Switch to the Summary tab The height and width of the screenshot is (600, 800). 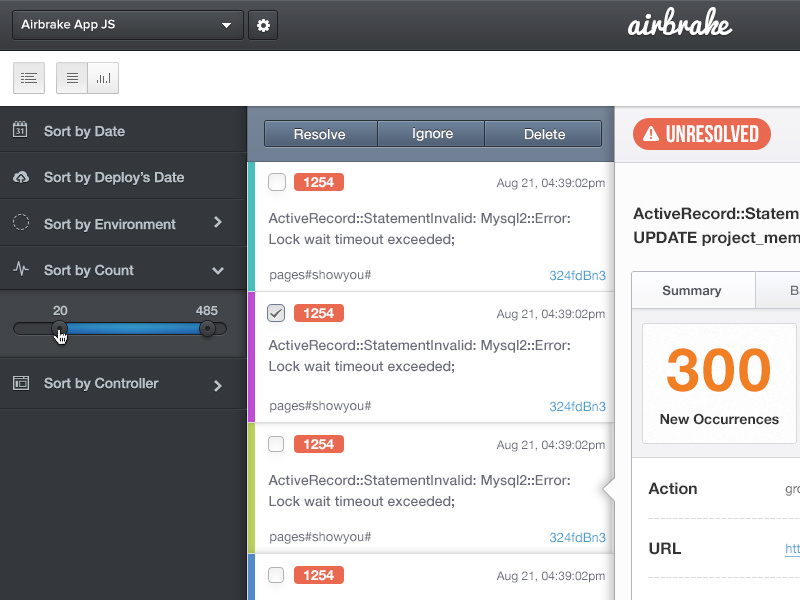click(693, 291)
